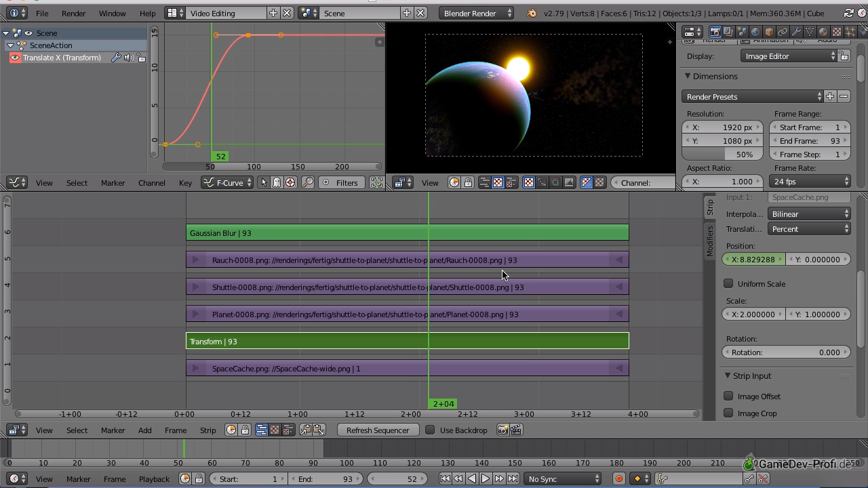This screenshot has height=488, width=868.
Task: Open the 24 fps frame rate dropdown
Action: pos(810,181)
